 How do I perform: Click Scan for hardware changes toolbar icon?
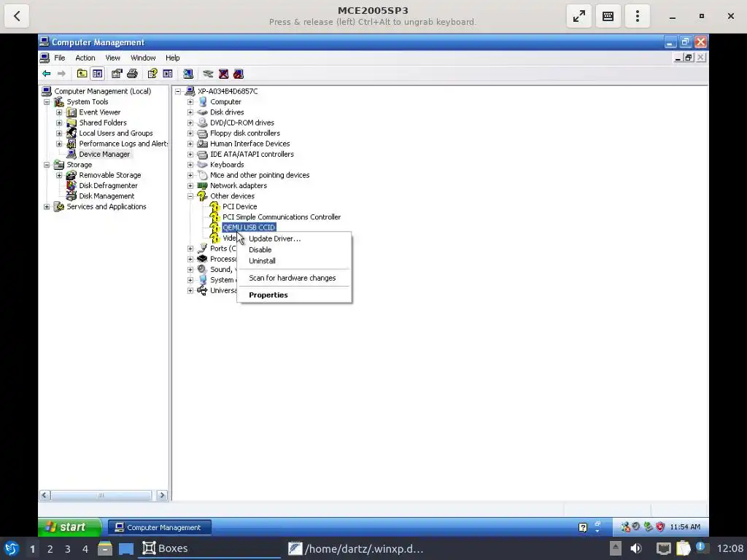[x=188, y=74]
